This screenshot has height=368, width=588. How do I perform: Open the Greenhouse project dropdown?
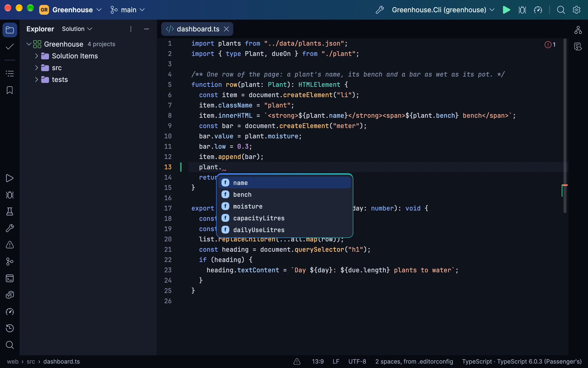[71, 10]
